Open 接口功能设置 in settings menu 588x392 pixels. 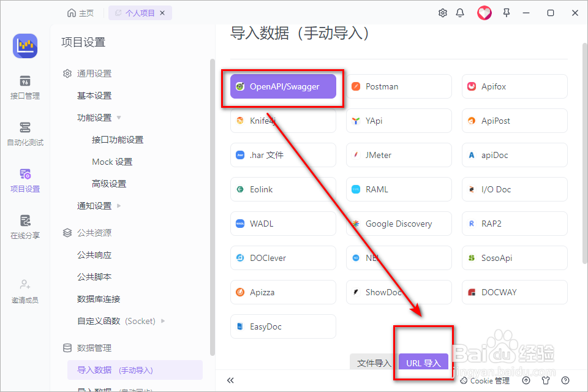pyautogui.click(x=118, y=140)
